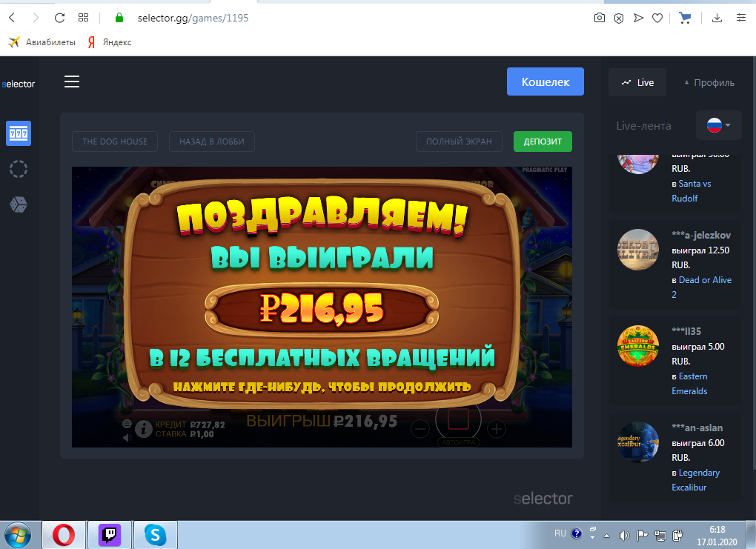The height and width of the screenshot is (549, 756).
Task: Add page to bookmarks with heart icon
Action: click(x=657, y=18)
